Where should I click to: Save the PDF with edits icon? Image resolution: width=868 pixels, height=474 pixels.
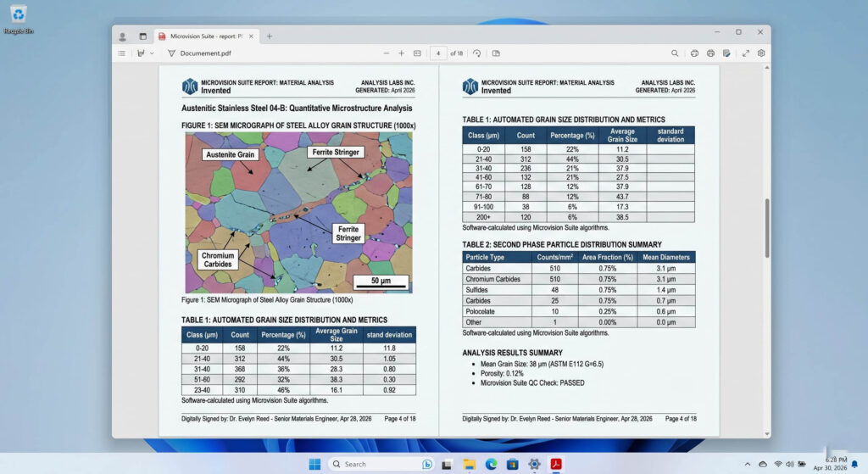[x=726, y=53]
